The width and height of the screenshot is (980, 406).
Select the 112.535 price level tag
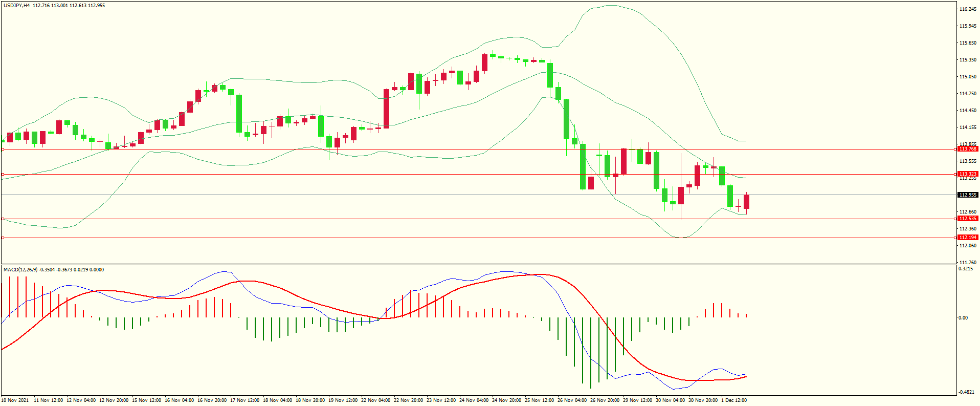pyautogui.click(x=967, y=219)
